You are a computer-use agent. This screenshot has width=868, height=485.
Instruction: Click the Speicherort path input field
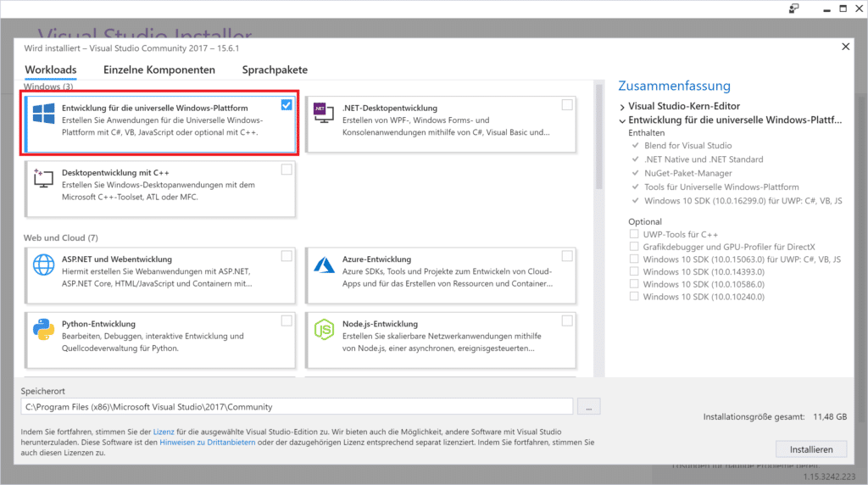(297, 406)
